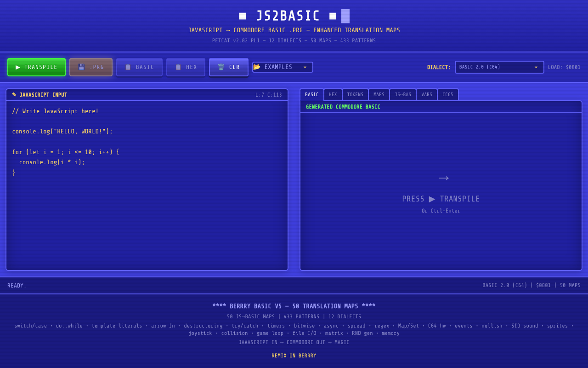588x368 pixels.
Task: Click the folder icon in Examples
Action: pyautogui.click(x=257, y=67)
